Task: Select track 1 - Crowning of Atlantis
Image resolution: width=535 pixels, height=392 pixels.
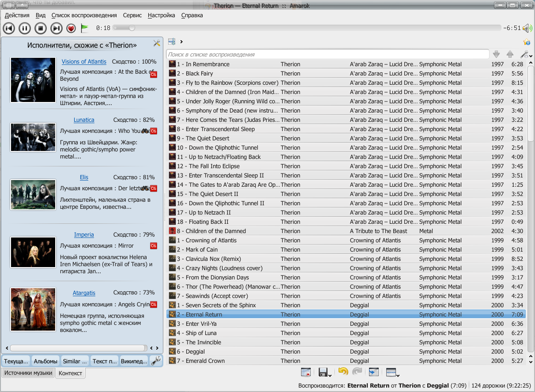Action: pyautogui.click(x=347, y=240)
